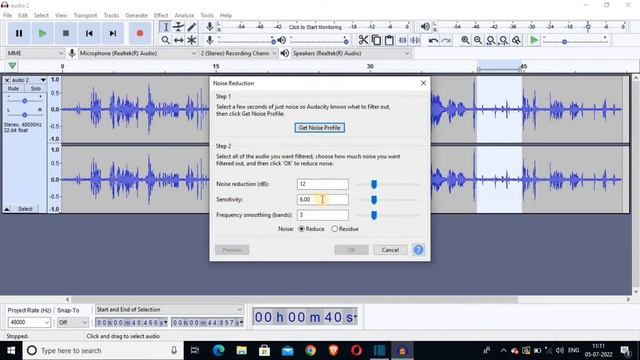
Task: Select the Zoom magnifier tool
Action: pos(165,40)
